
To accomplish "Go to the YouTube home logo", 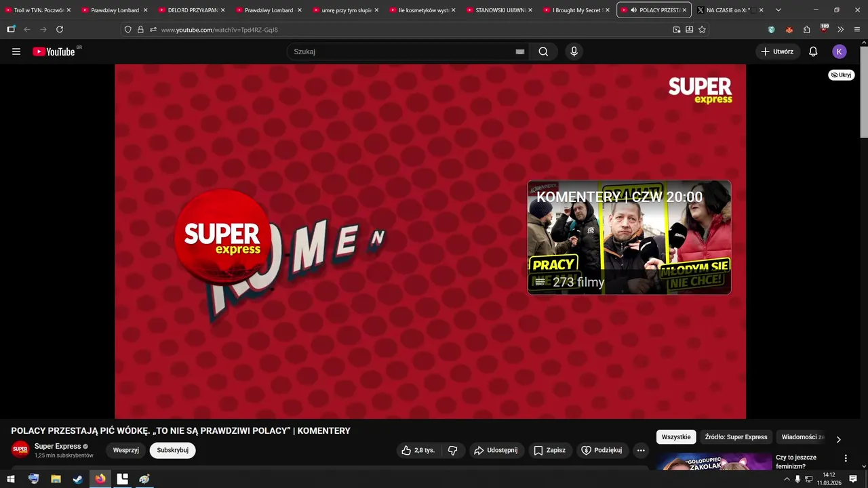I will click(54, 52).
